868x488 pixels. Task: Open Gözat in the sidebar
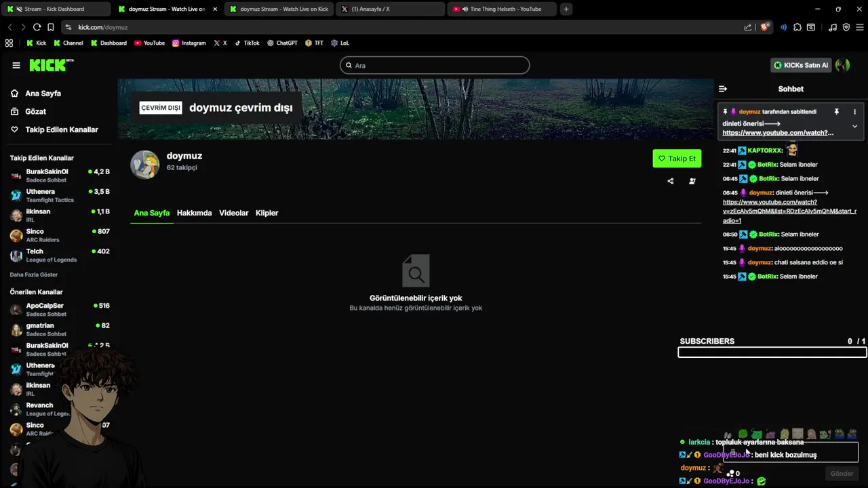(x=28, y=111)
